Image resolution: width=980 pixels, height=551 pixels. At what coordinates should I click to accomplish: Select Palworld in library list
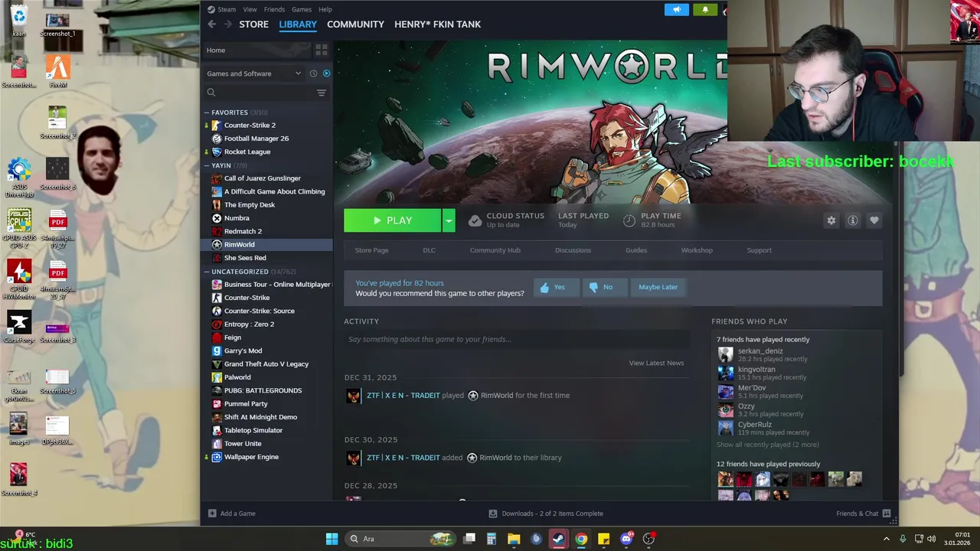click(237, 377)
